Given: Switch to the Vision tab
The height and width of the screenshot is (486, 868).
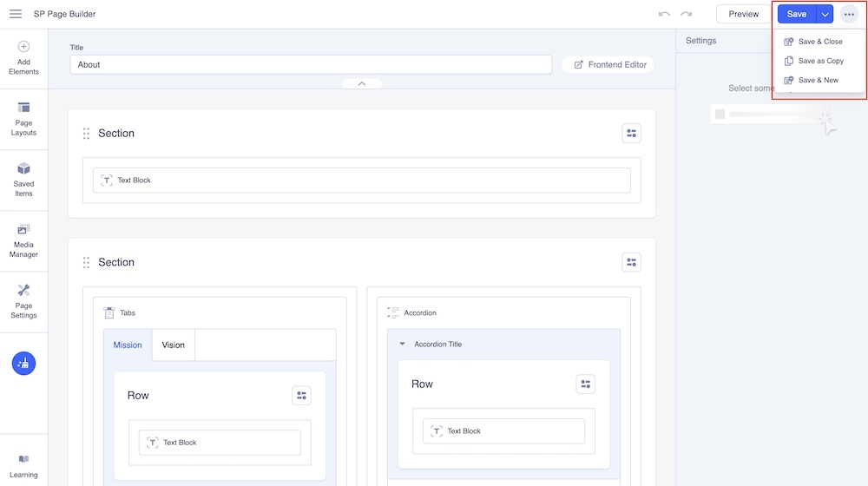Looking at the screenshot, I should [x=174, y=345].
